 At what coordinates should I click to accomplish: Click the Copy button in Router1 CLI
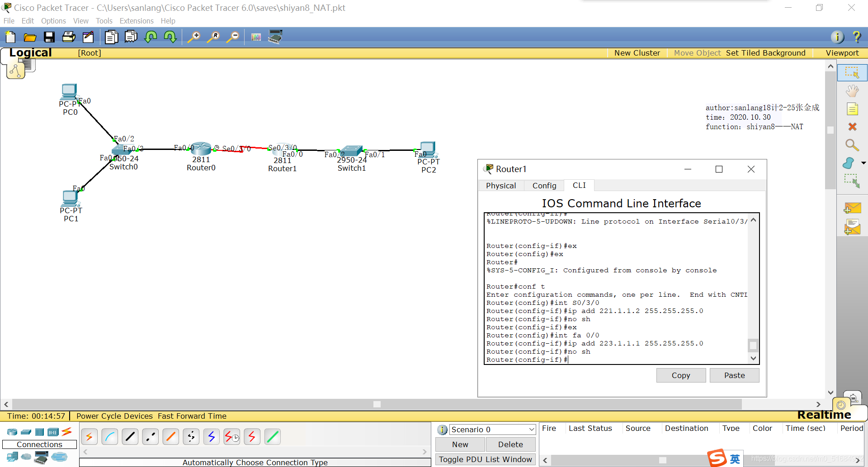681,375
